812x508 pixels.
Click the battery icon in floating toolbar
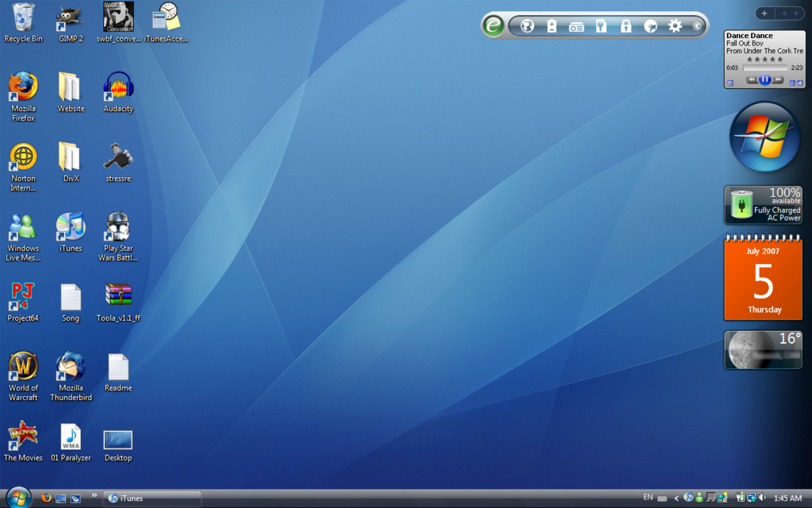(x=552, y=26)
